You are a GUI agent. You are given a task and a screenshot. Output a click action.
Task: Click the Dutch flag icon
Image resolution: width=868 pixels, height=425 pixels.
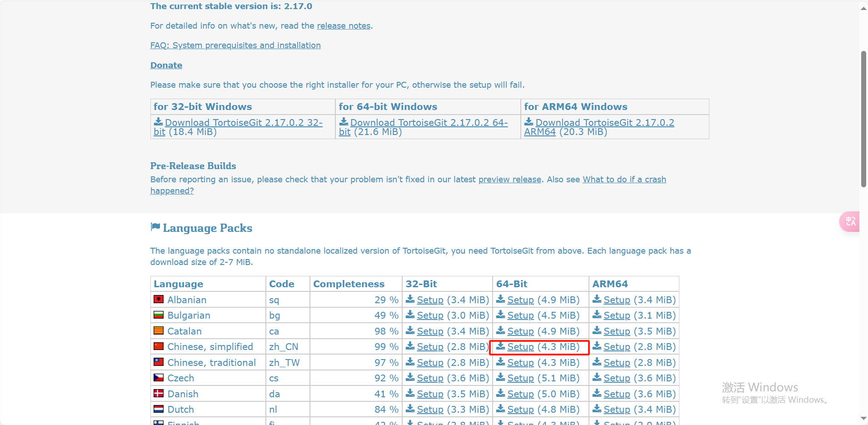tap(159, 409)
